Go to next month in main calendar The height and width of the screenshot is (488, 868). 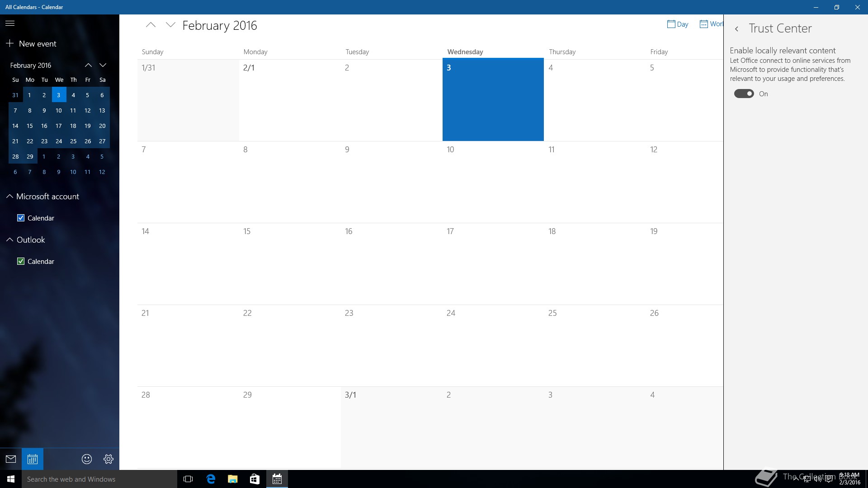click(170, 25)
